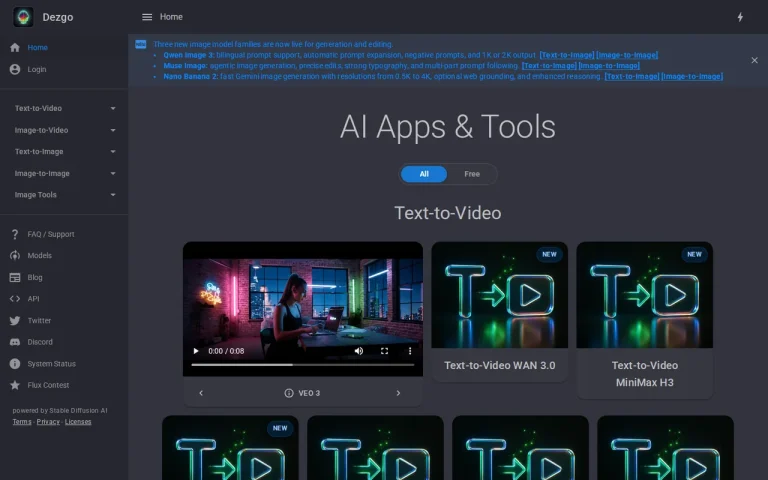The image size is (768, 480).
Task: Expand the Image-to-Image sidebar menu
Action: coord(64,173)
